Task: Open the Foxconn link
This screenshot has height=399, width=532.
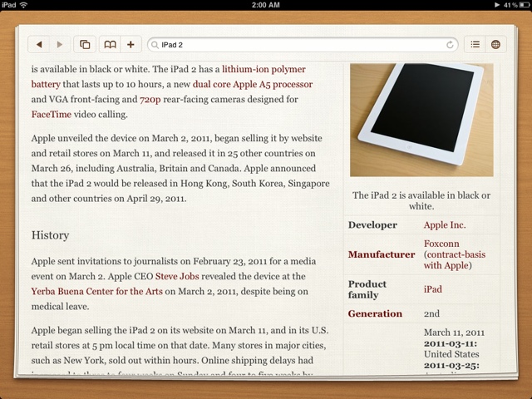Action: click(x=441, y=244)
